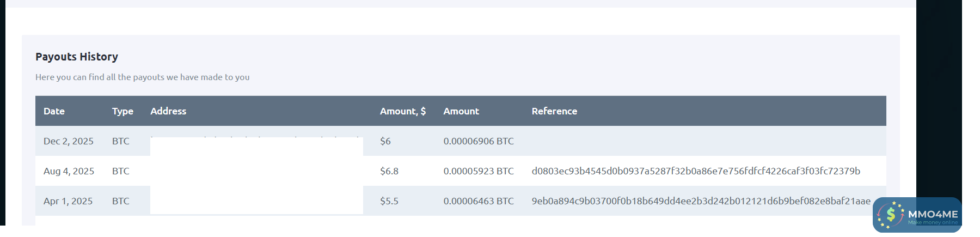This screenshot has height=237, width=980.
Task: Click the $6 payout amount
Action: click(x=385, y=141)
